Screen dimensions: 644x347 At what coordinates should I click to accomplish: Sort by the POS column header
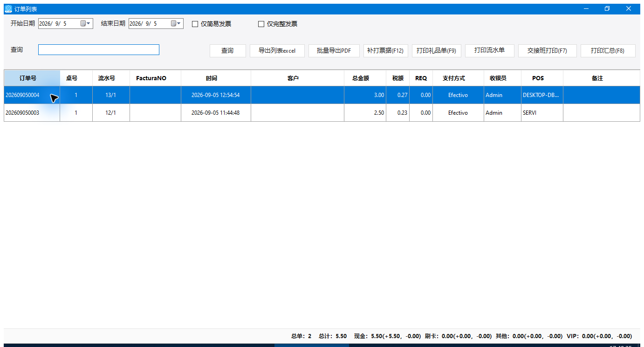[542, 78]
